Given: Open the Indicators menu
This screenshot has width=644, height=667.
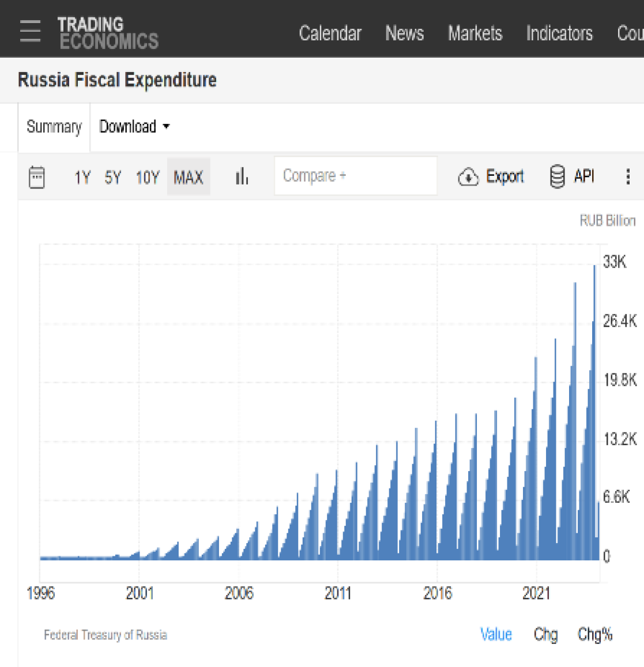Looking at the screenshot, I should click(559, 33).
